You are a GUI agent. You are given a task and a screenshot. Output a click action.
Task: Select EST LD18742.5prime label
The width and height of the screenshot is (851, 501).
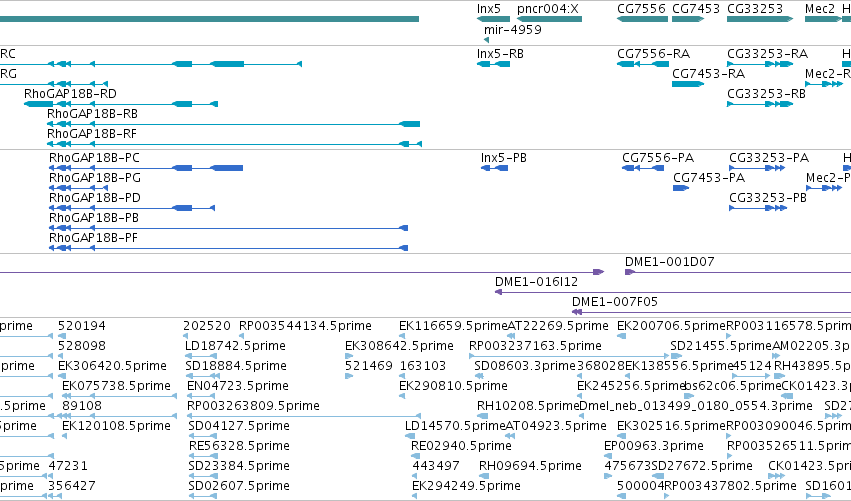(x=235, y=346)
